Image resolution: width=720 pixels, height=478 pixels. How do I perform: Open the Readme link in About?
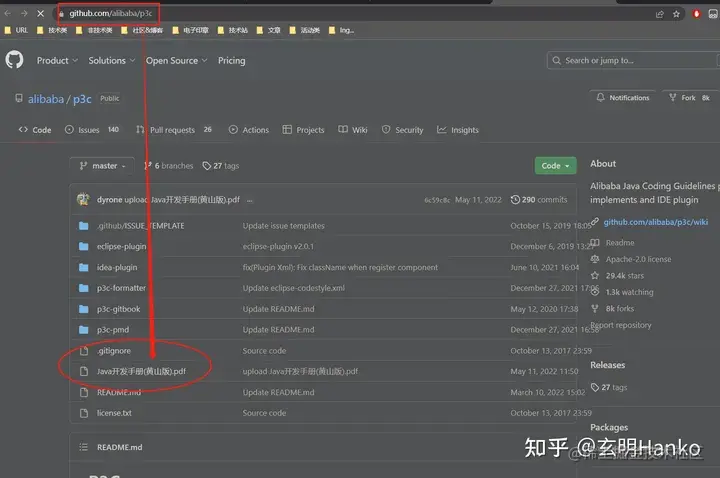(x=613, y=242)
